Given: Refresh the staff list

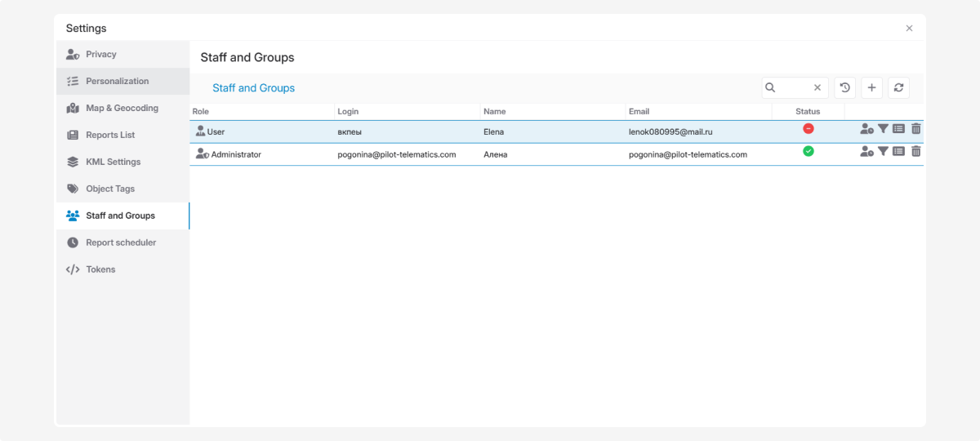Looking at the screenshot, I should (x=898, y=88).
